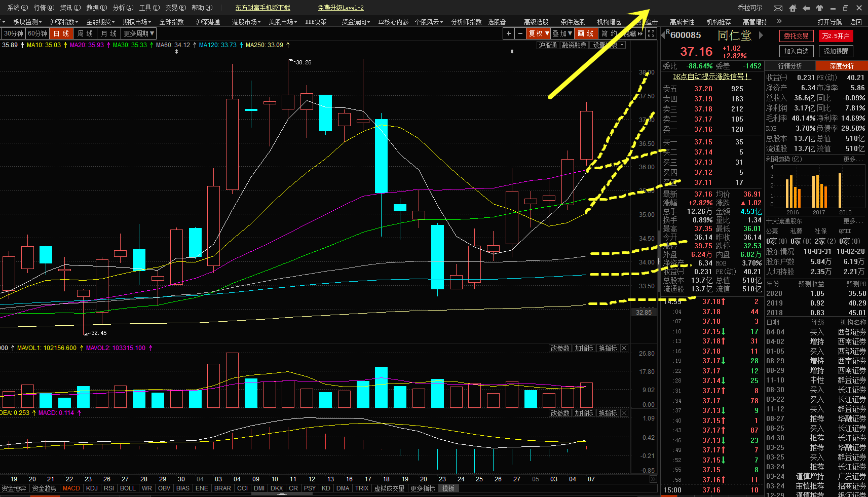Go to the home page icon
The image size is (868, 497).
pyautogui.click(x=792, y=8)
